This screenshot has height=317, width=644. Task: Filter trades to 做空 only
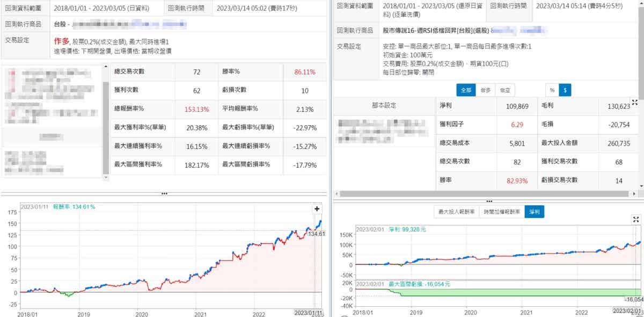[504, 90]
